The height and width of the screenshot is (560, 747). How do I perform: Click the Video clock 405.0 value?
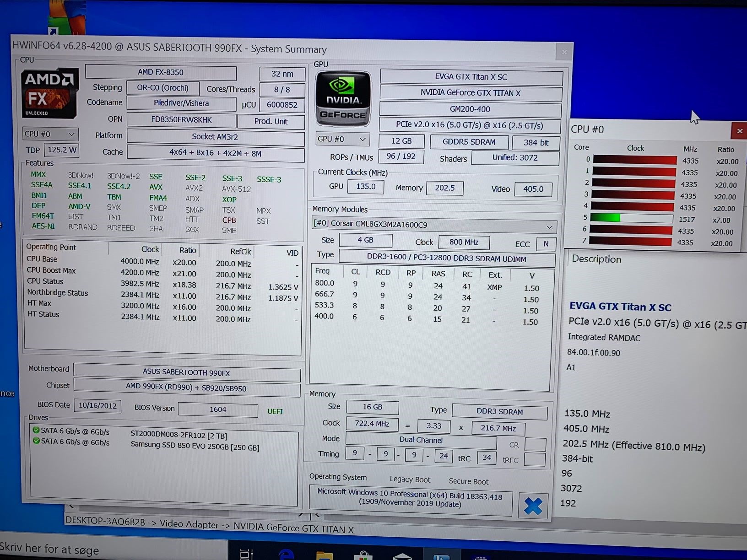click(x=533, y=189)
